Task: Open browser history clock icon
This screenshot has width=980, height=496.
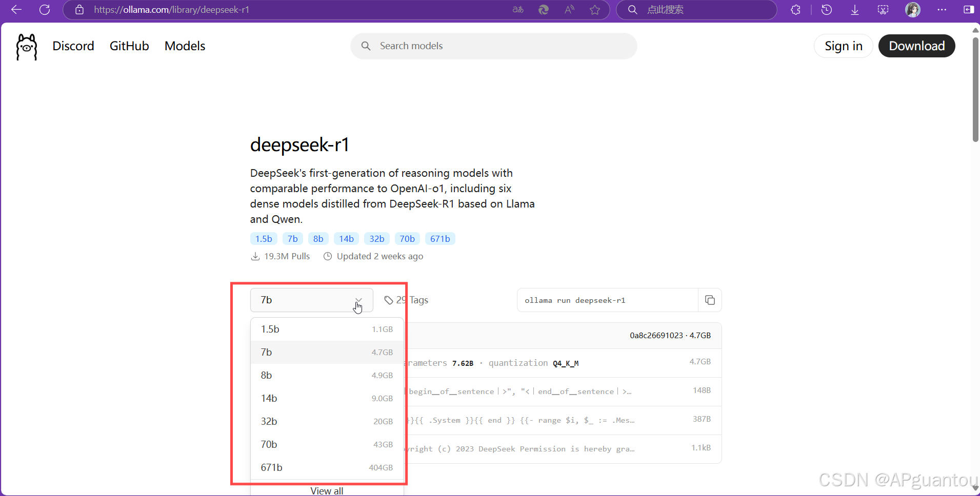Action: click(x=827, y=10)
